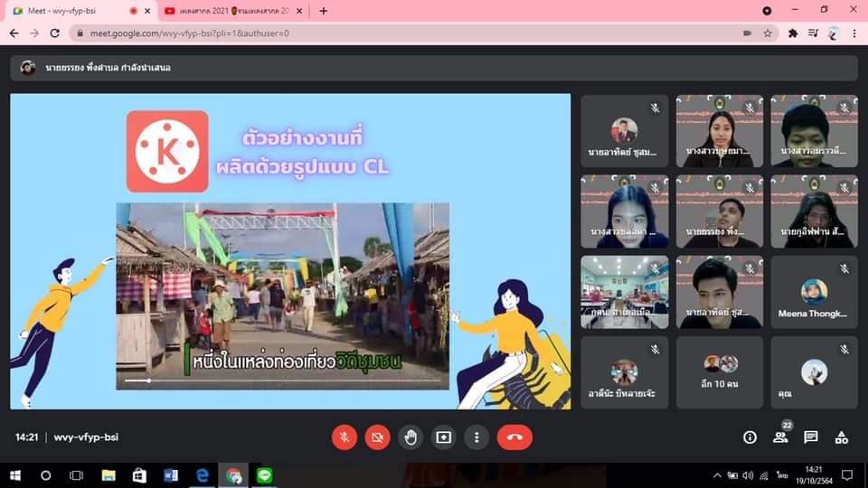The height and width of the screenshot is (488, 868).
Task: Toggle the turned-off camera button
Action: click(378, 437)
